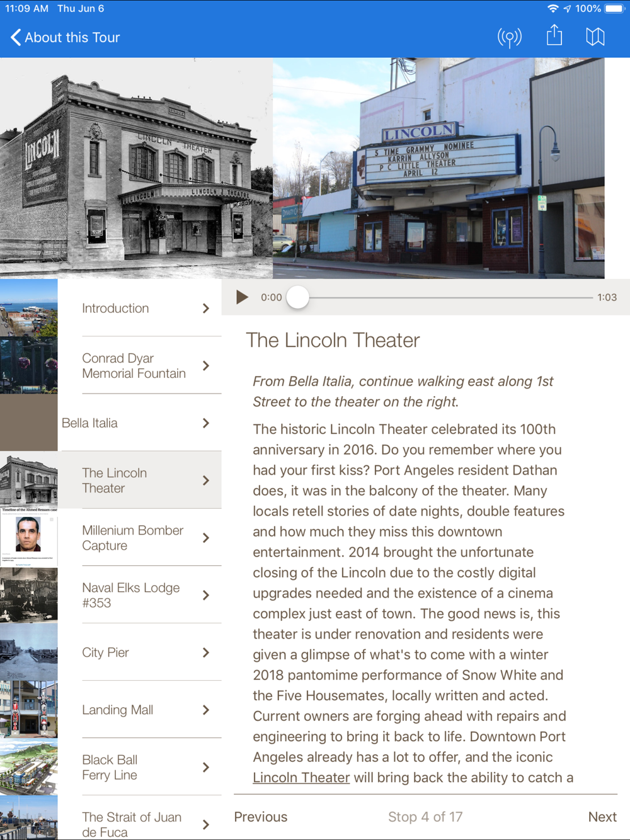The image size is (630, 840).
Task: Select the Bella Italia stop
Action: 111,423
